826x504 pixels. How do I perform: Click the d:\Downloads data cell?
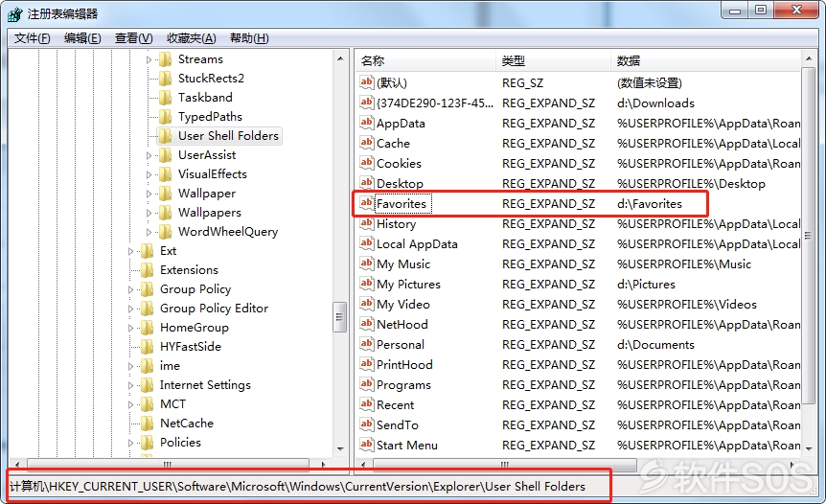[x=655, y=103]
